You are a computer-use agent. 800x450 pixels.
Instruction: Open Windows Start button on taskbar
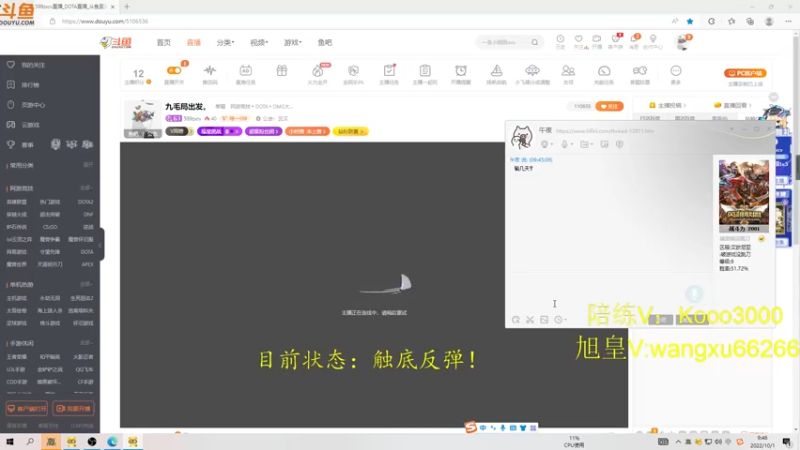[x=10, y=442]
